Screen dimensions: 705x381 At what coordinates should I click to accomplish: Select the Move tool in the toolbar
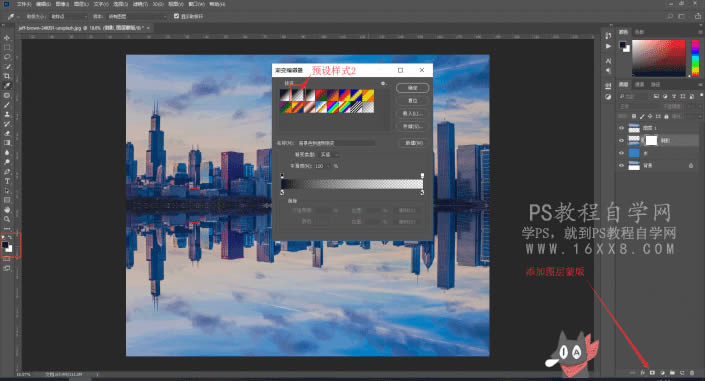7,38
